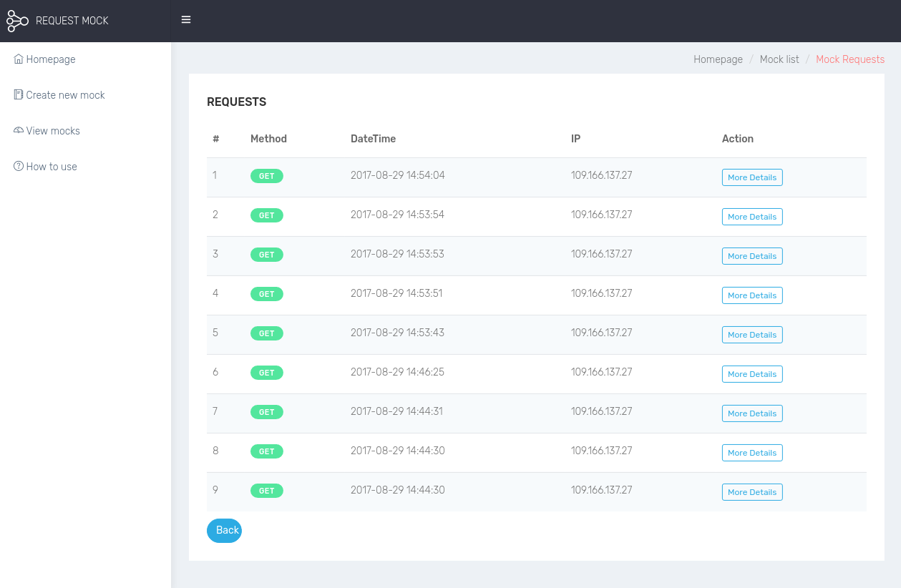Click the # column header
The width and height of the screenshot is (901, 588).
[215, 139]
